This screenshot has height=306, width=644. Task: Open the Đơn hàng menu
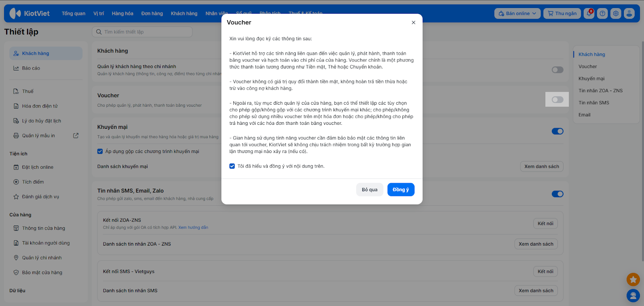click(152, 13)
